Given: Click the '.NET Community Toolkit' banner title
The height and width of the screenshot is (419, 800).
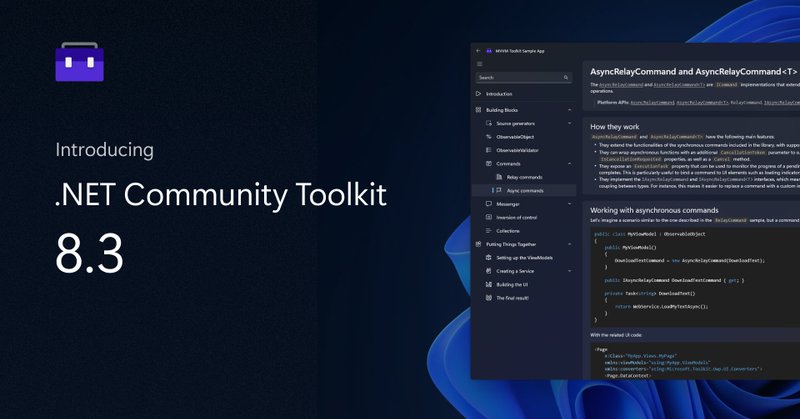Looking at the screenshot, I should pyautogui.click(x=221, y=195).
